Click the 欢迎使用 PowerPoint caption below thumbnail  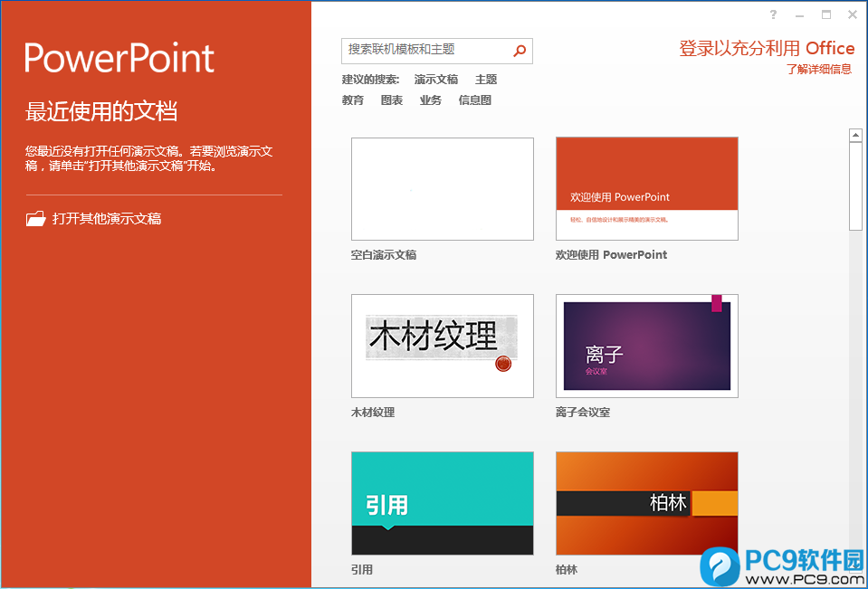click(x=611, y=255)
